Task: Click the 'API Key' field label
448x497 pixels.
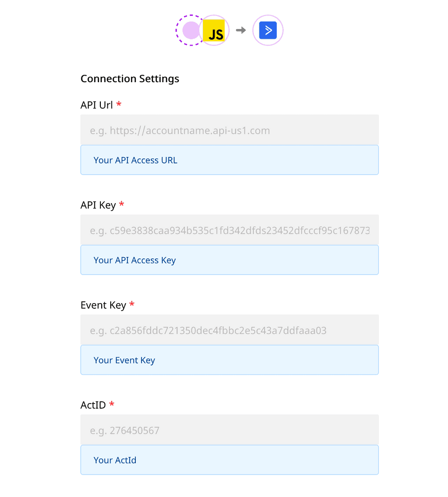Action: coord(98,205)
